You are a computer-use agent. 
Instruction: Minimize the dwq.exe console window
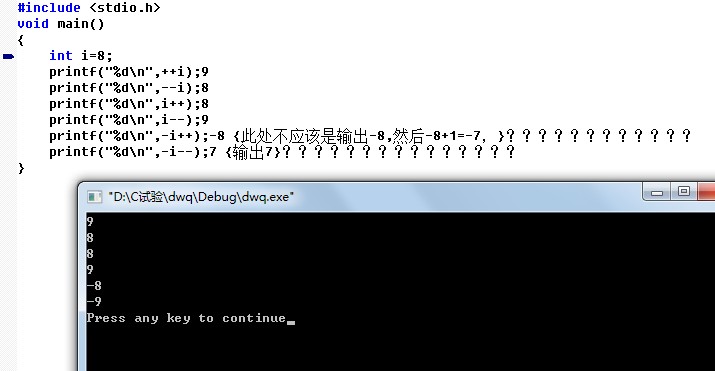click(x=657, y=192)
